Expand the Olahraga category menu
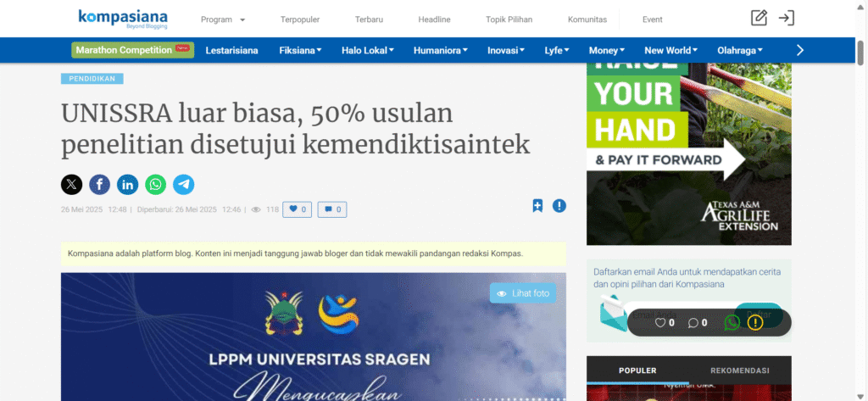Image resolution: width=868 pixels, height=401 pixels. pos(739,50)
